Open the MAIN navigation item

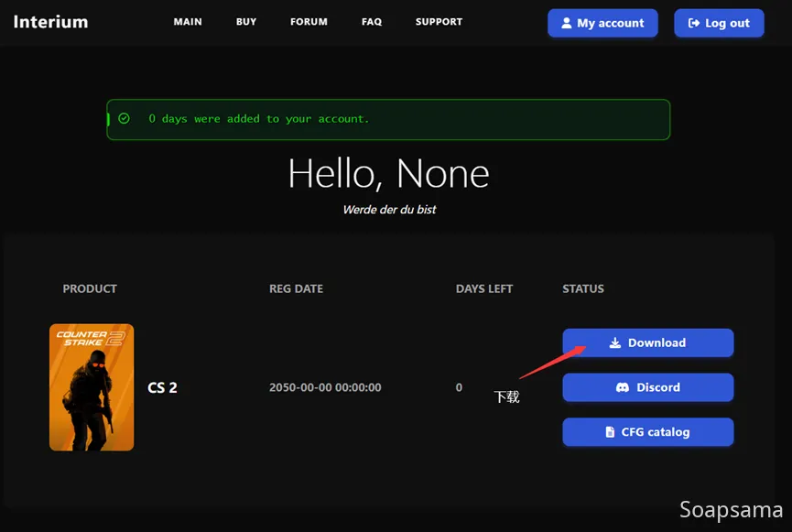click(x=188, y=22)
